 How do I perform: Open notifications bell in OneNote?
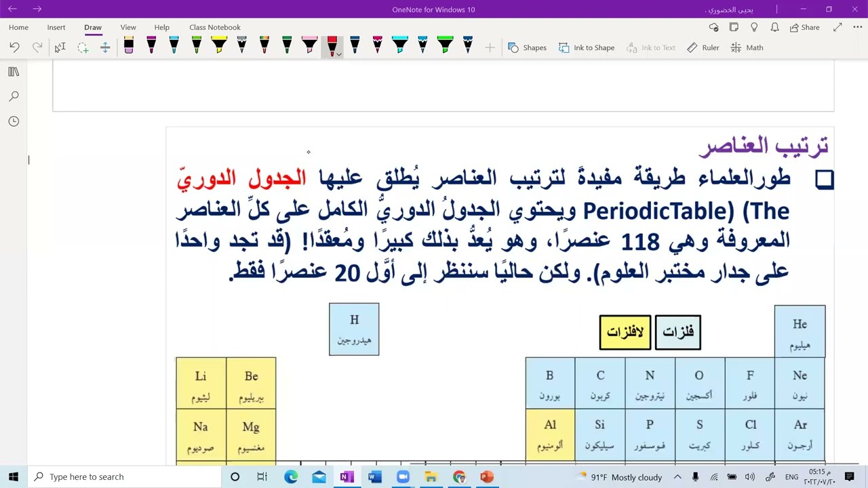(774, 27)
